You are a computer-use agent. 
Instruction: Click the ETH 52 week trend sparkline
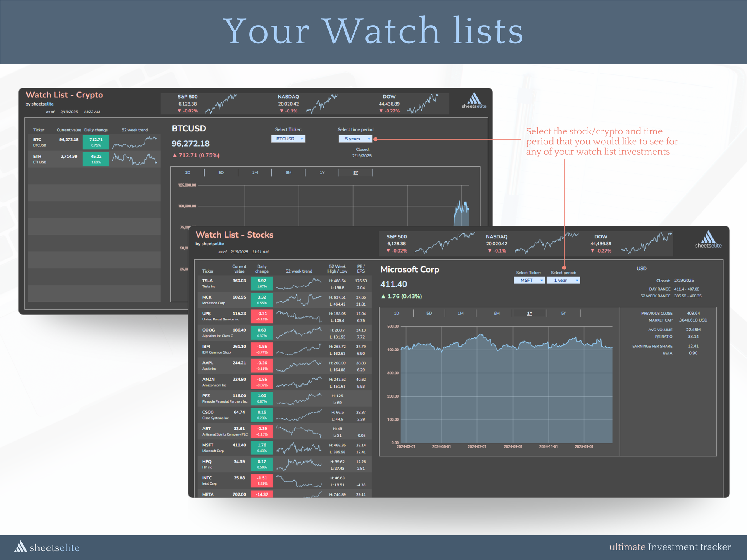pos(135,159)
